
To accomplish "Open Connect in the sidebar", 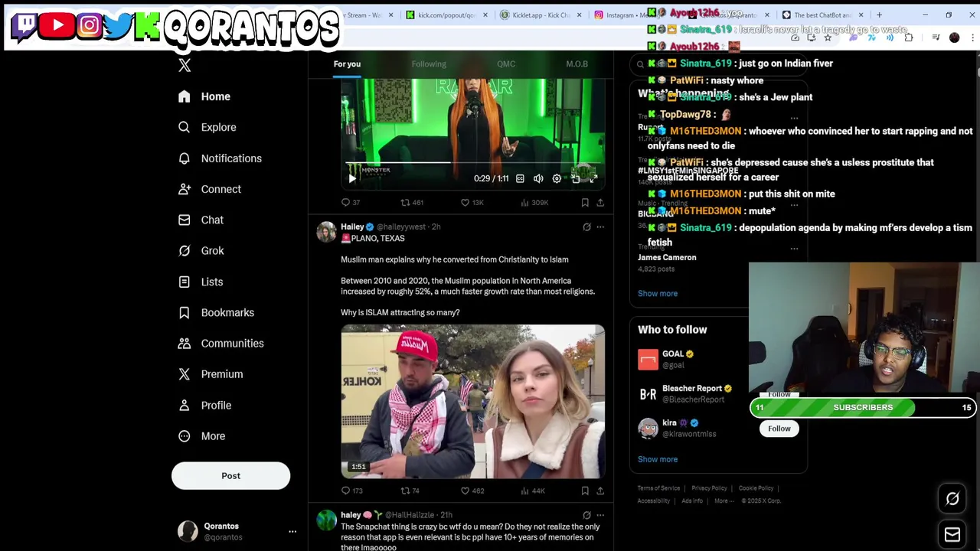I will click(x=210, y=189).
